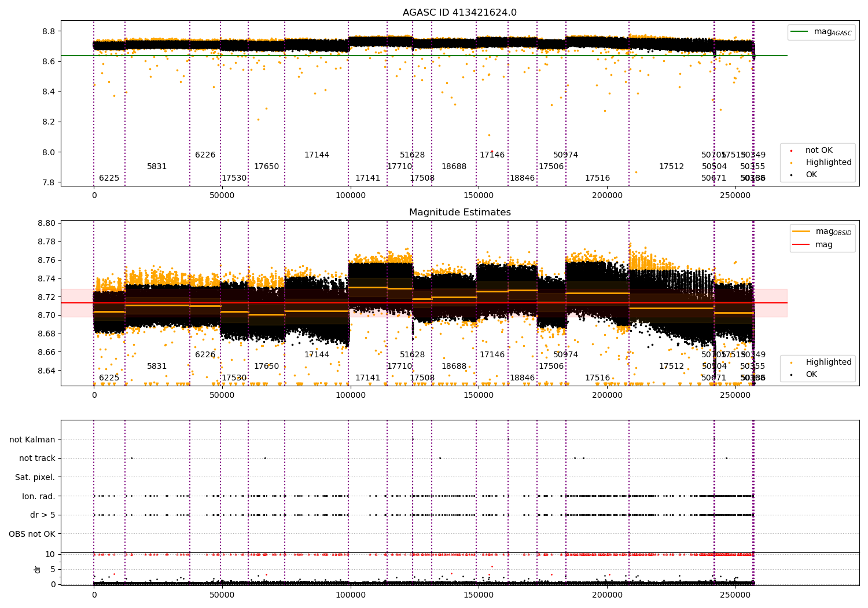The image size is (868, 608).
Task: Click obsid label 17141 in top plot
Action: [x=368, y=178]
